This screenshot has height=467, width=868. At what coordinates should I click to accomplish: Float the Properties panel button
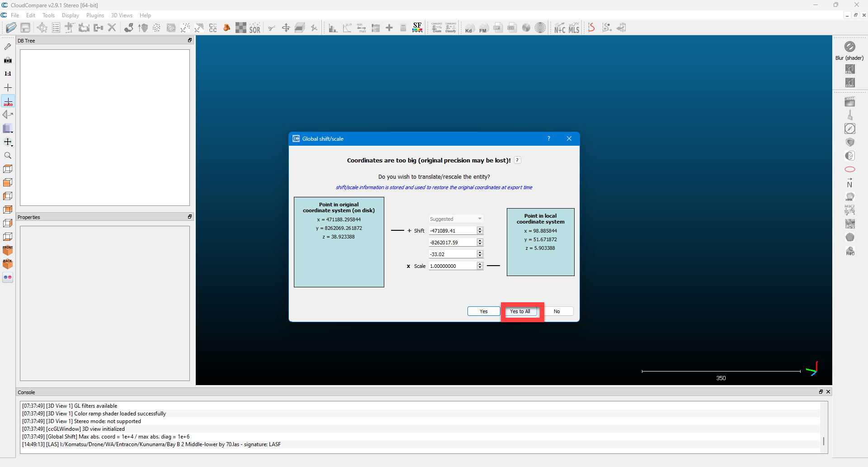coord(190,217)
